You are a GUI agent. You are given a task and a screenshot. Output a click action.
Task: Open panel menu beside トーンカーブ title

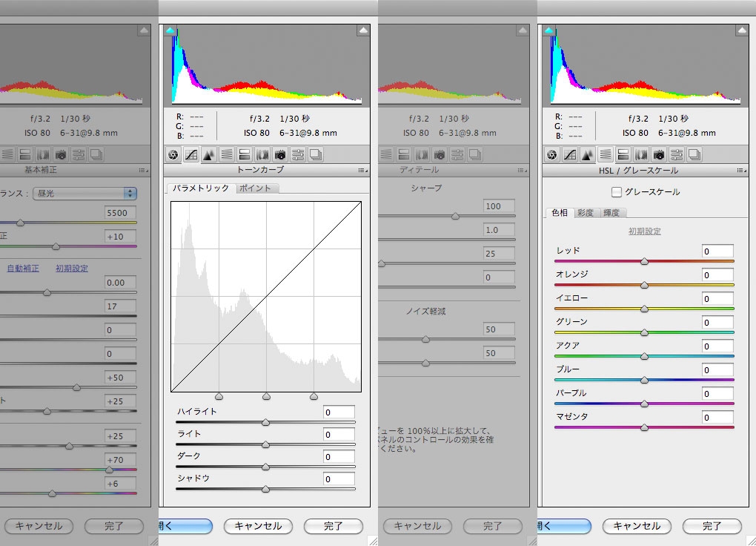(x=362, y=171)
